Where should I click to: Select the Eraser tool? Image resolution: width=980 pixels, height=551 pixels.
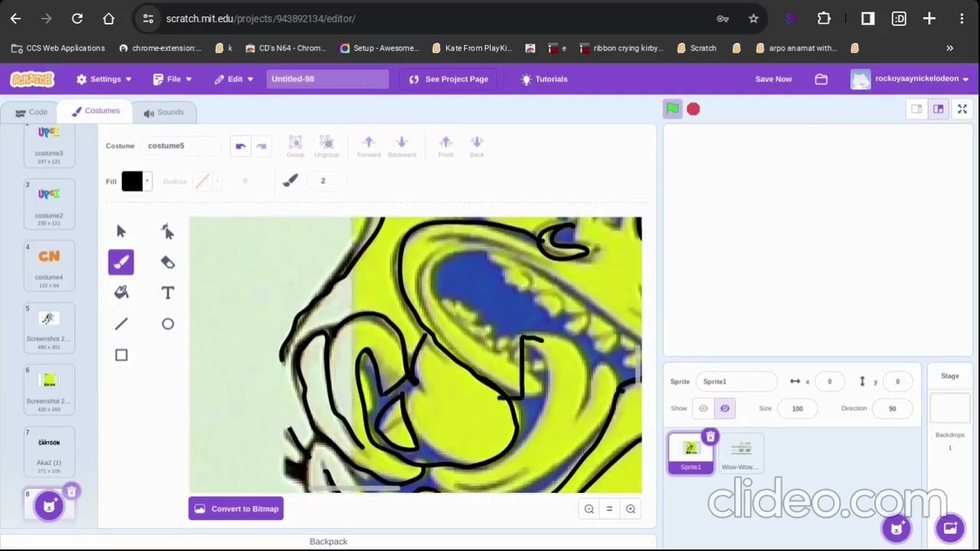pos(168,262)
